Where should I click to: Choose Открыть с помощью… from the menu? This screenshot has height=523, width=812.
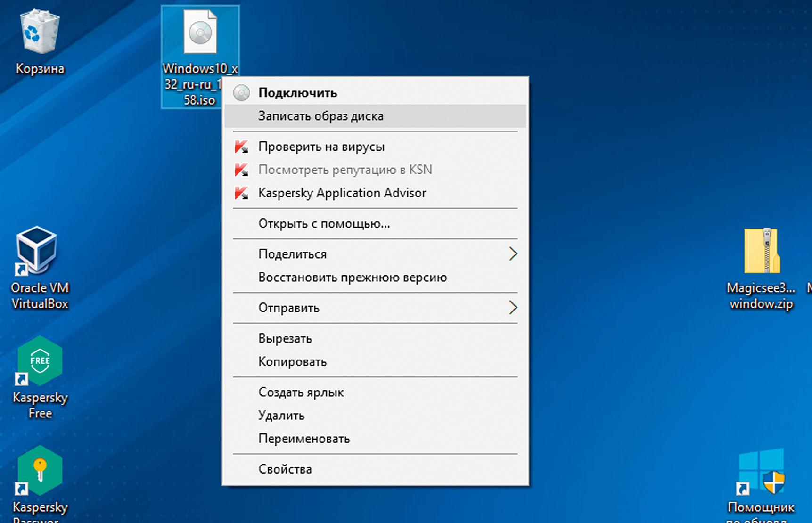tap(324, 224)
